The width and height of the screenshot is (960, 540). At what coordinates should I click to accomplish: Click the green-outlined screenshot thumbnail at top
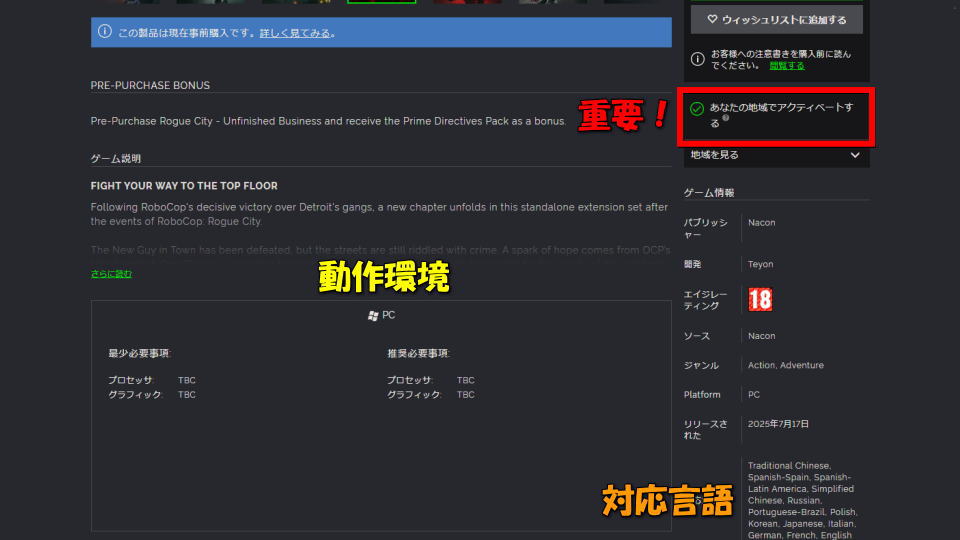click(x=381, y=2)
